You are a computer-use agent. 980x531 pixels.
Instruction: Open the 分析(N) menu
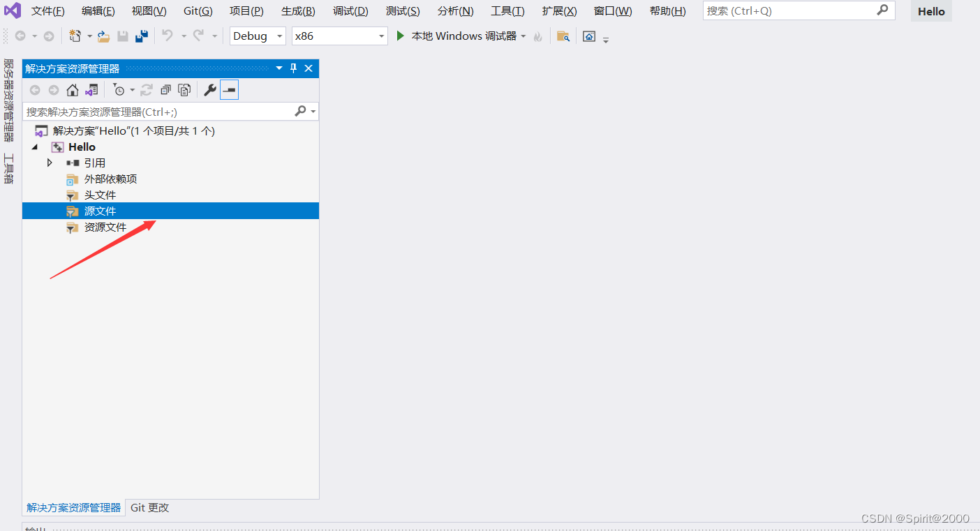[455, 11]
